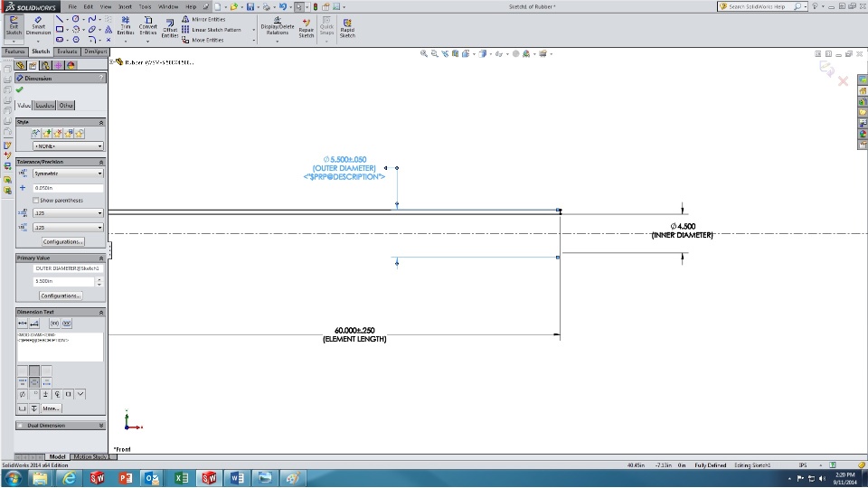
Task: Open the Motion Study tab at the bottom
Action: tap(90, 457)
